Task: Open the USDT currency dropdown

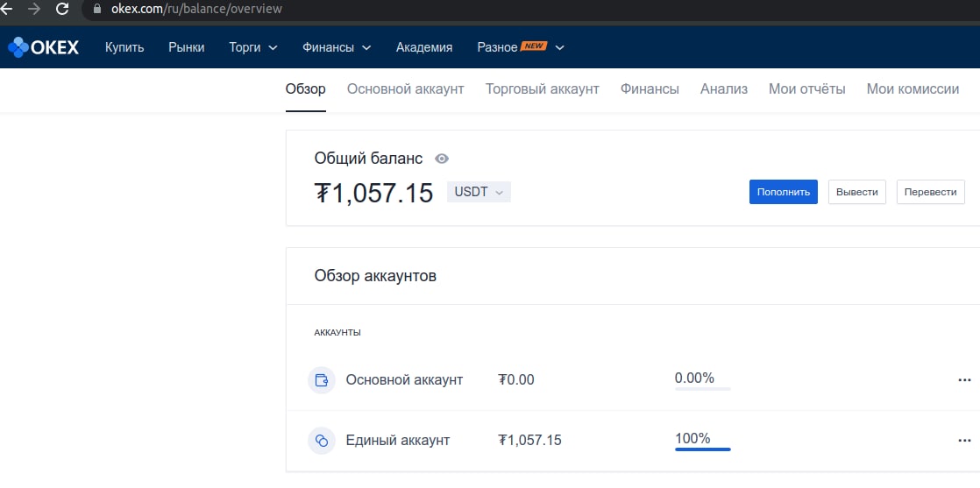Action: [479, 192]
